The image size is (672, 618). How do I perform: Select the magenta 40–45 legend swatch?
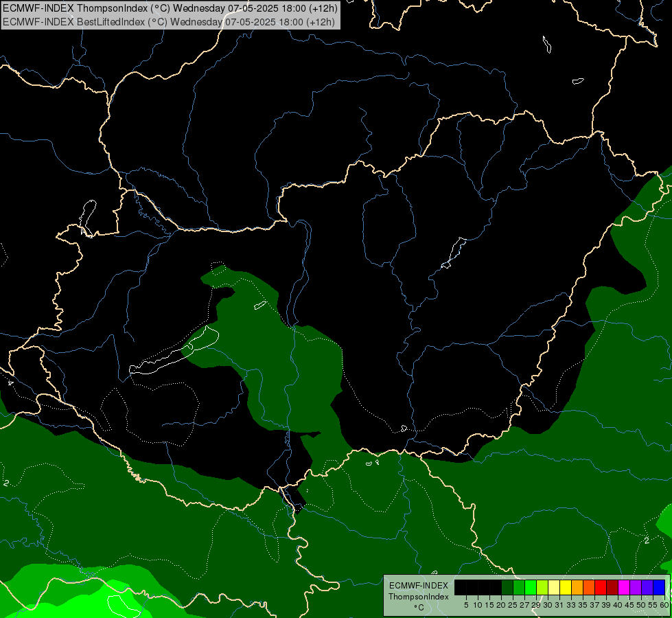click(624, 587)
